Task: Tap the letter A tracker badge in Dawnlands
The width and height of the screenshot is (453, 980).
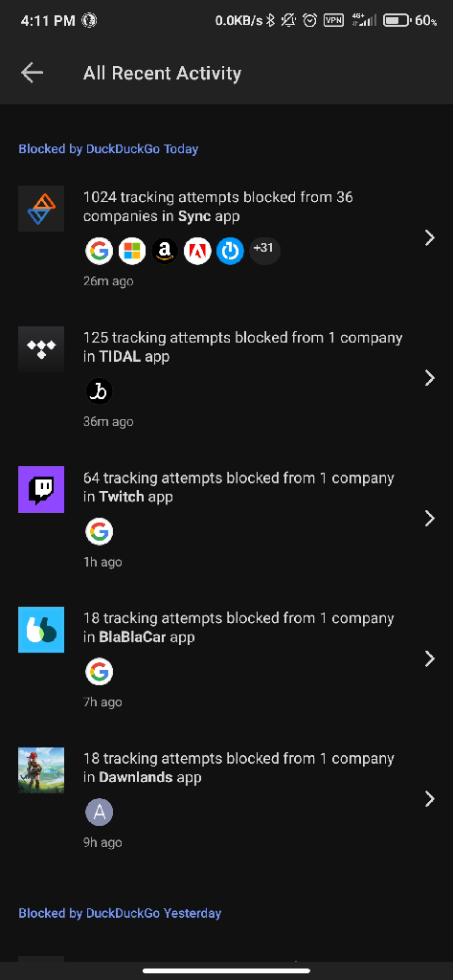Action: (x=99, y=813)
